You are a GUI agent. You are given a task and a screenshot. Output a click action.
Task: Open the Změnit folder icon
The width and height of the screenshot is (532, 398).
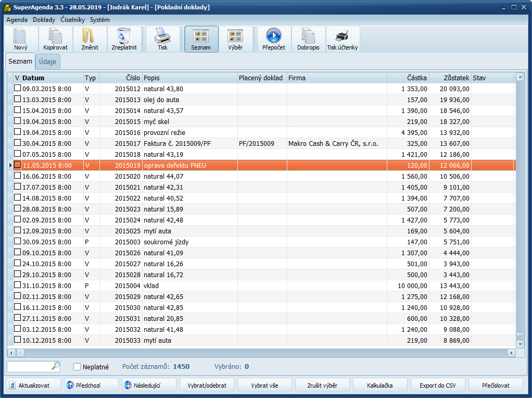pyautogui.click(x=90, y=39)
